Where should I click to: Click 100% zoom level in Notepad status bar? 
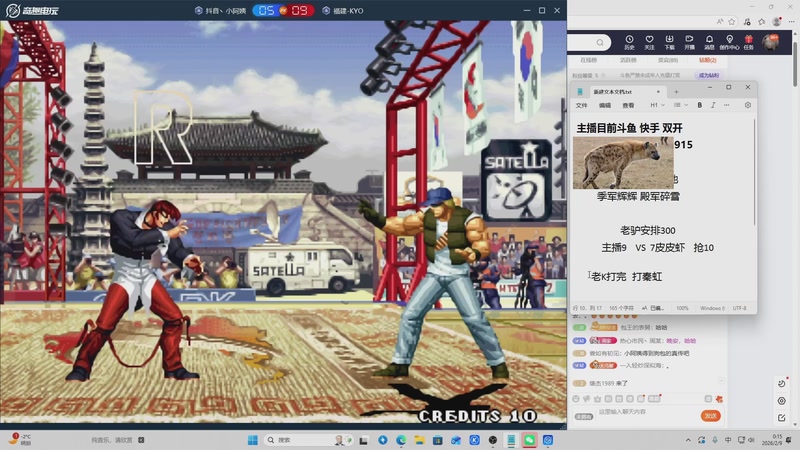pyautogui.click(x=682, y=308)
